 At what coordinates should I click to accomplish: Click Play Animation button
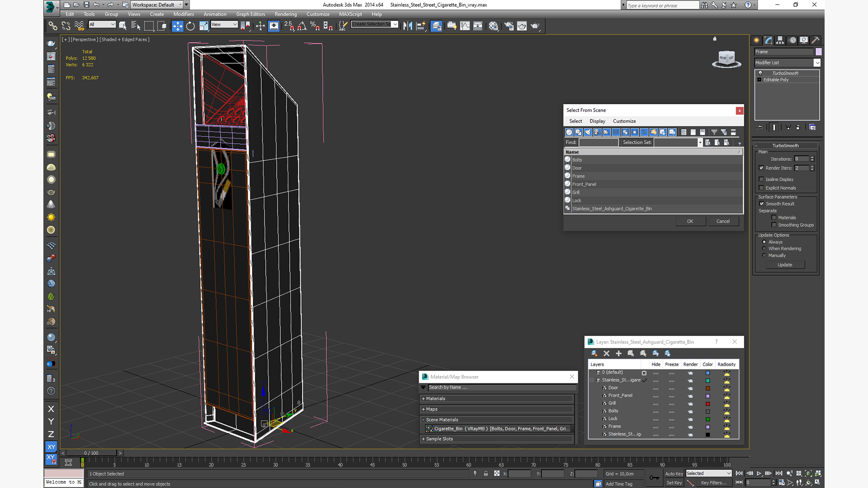click(759, 473)
